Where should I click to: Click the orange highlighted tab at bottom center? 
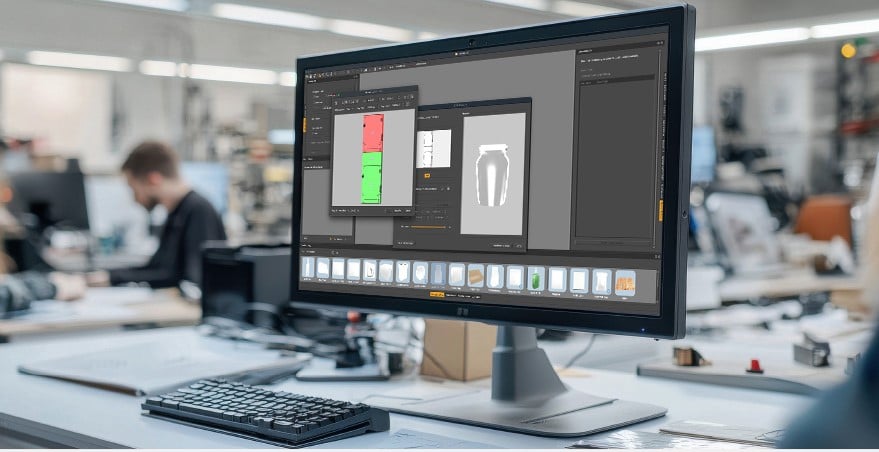(x=437, y=294)
